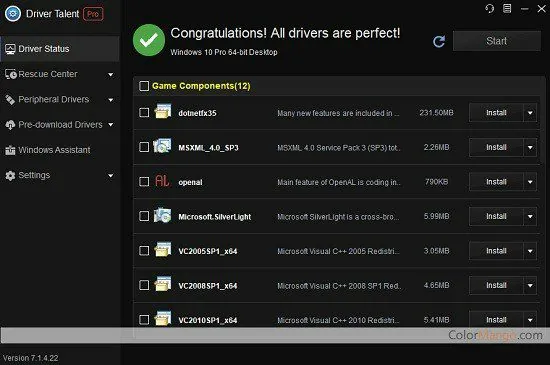Tick the VC2008SP1_x64 checkbox

coord(144,285)
